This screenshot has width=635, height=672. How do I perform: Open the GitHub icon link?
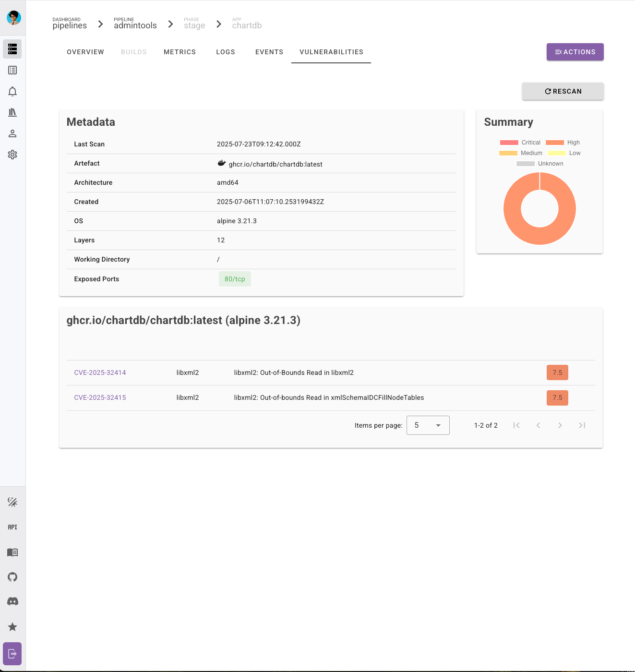click(12, 577)
